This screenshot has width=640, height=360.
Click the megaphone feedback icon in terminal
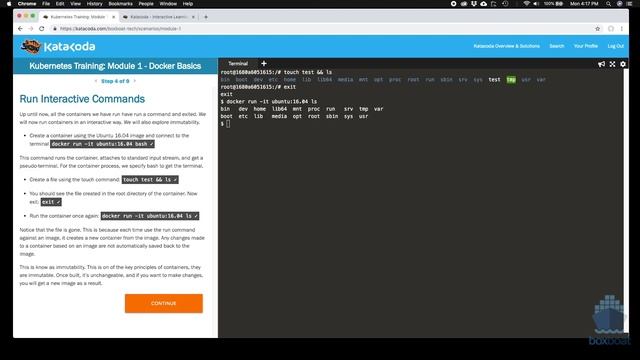click(x=601, y=64)
